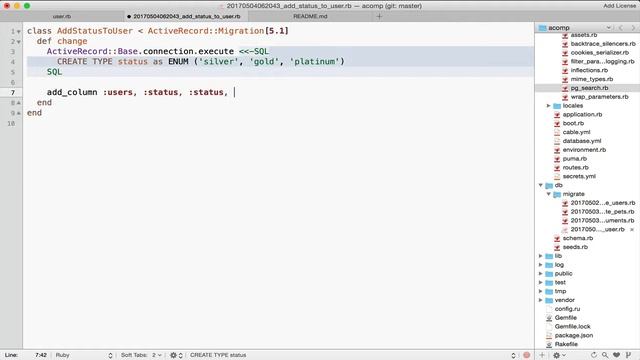Image resolution: width=640 pixels, height=360 pixels.
Task: Click the Ruby icon beside boot.rb
Action: 557,123
